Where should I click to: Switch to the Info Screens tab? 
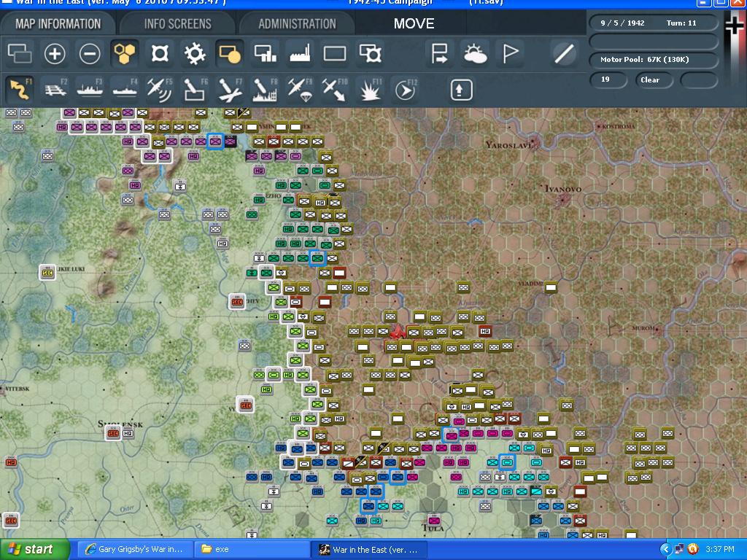[177, 24]
